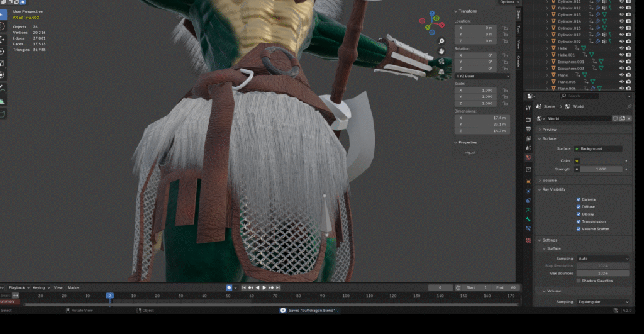Switch to the View sidebar tab

click(518, 45)
